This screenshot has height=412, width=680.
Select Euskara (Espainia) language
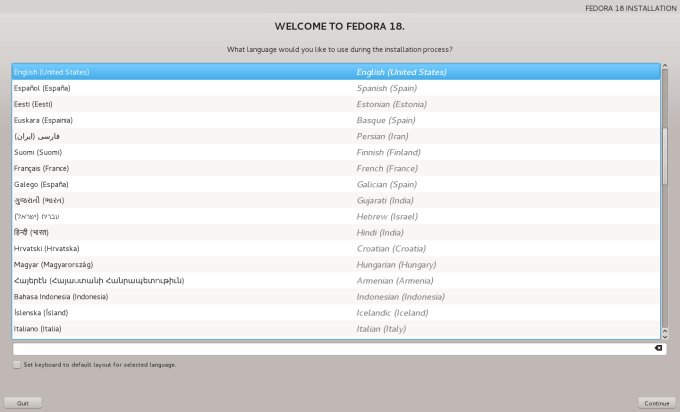pos(336,120)
